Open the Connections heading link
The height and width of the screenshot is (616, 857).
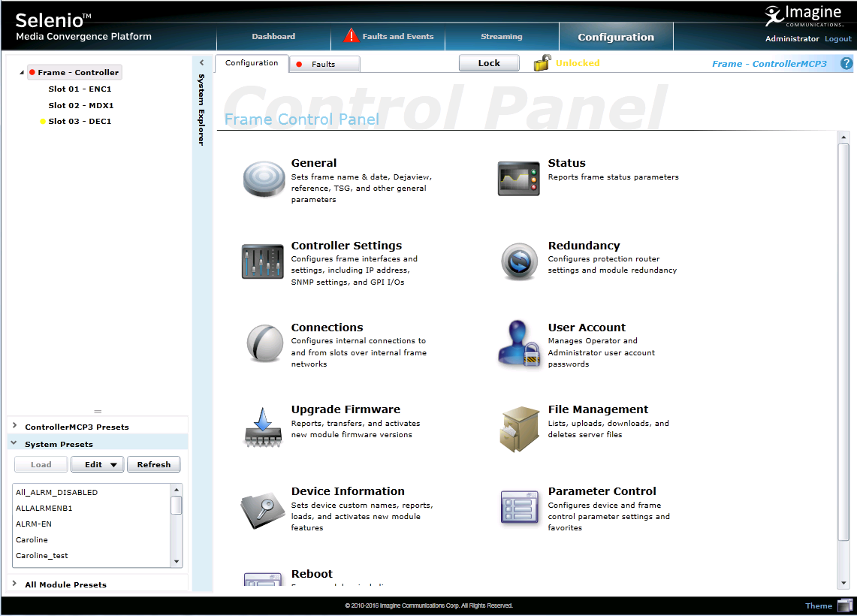[x=327, y=328]
